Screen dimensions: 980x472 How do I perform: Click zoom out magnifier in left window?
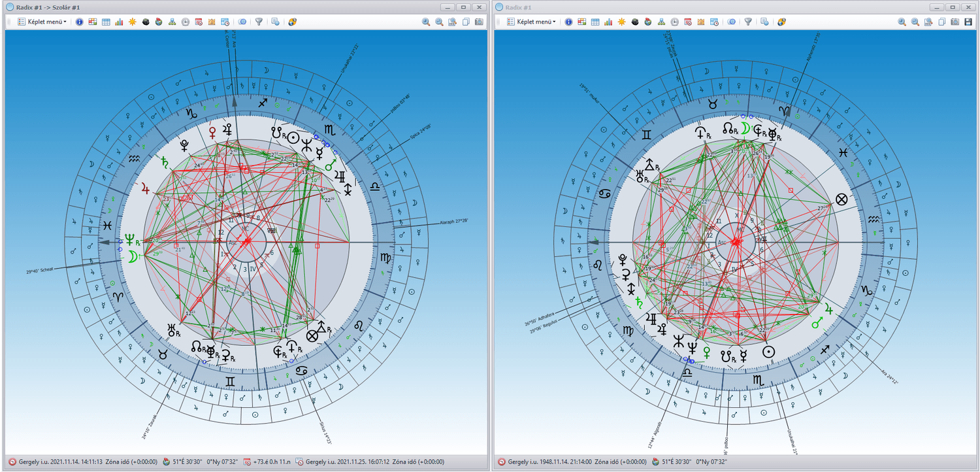[439, 22]
